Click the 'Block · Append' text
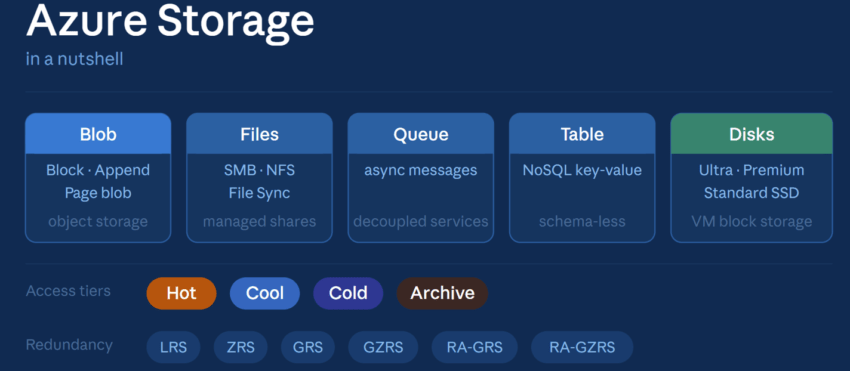Viewport: 850px width, 371px height. pos(98,170)
